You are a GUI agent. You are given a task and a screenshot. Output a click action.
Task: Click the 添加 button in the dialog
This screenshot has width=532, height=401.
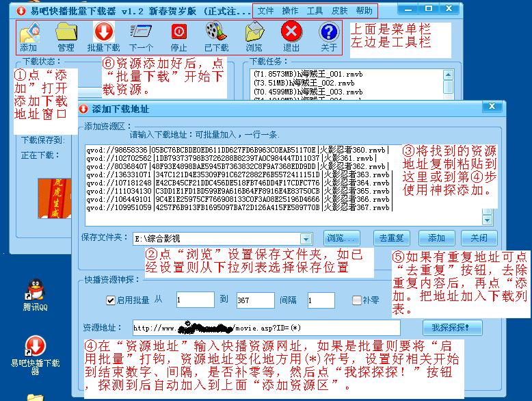click(x=436, y=238)
